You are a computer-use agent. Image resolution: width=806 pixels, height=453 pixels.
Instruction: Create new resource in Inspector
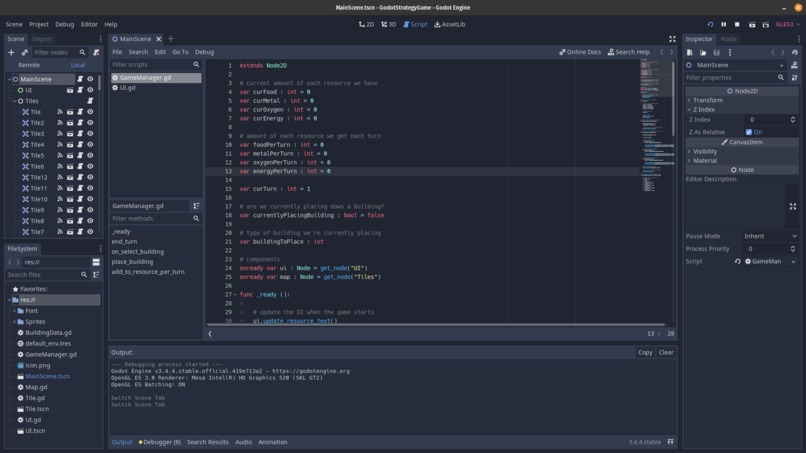click(690, 52)
